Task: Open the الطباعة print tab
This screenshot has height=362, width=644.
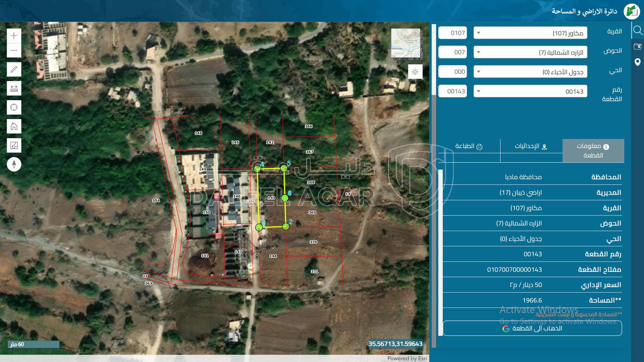Action: point(469,146)
